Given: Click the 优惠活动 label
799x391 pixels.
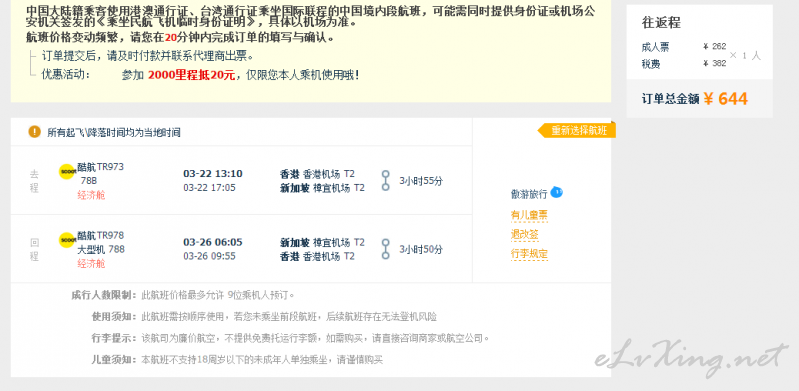Looking at the screenshot, I should [66, 74].
